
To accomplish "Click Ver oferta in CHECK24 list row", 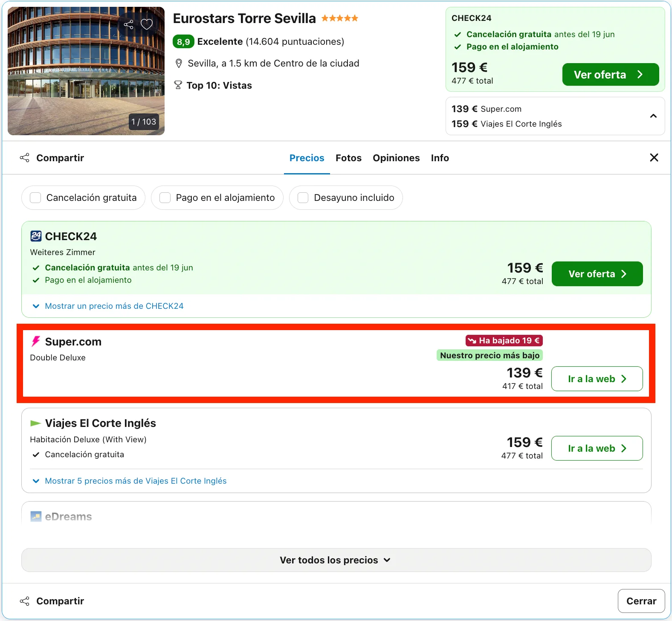I will click(x=597, y=274).
